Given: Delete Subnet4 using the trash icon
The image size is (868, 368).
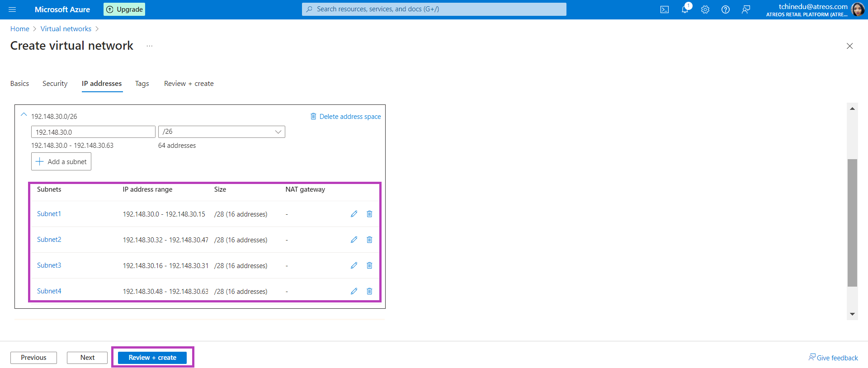Looking at the screenshot, I should pos(369,291).
